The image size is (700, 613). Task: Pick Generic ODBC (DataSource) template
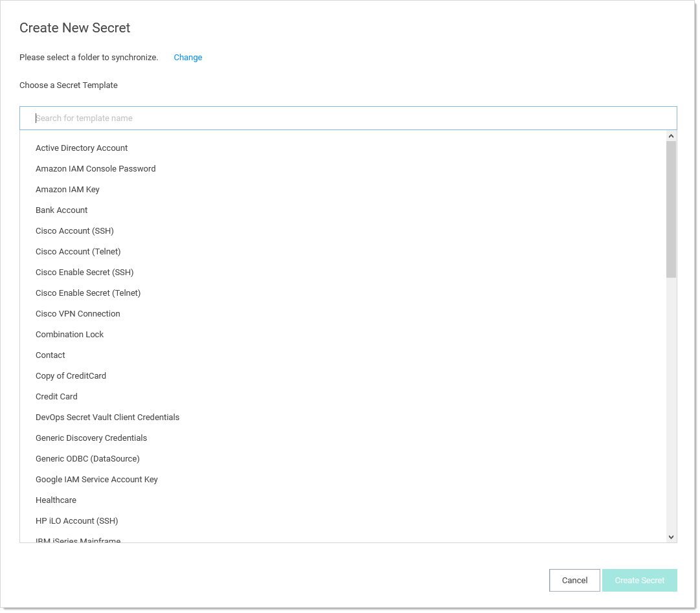click(x=87, y=459)
